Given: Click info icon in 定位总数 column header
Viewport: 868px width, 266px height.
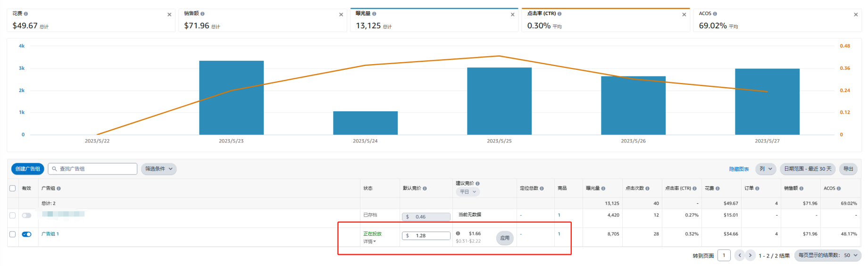Looking at the screenshot, I should pyautogui.click(x=542, y=188).
